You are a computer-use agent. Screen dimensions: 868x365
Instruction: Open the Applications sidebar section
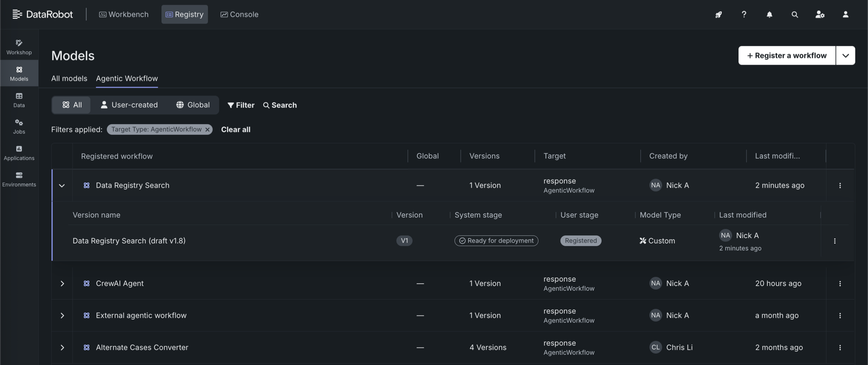pyautogui.click(x=19, y=153)
